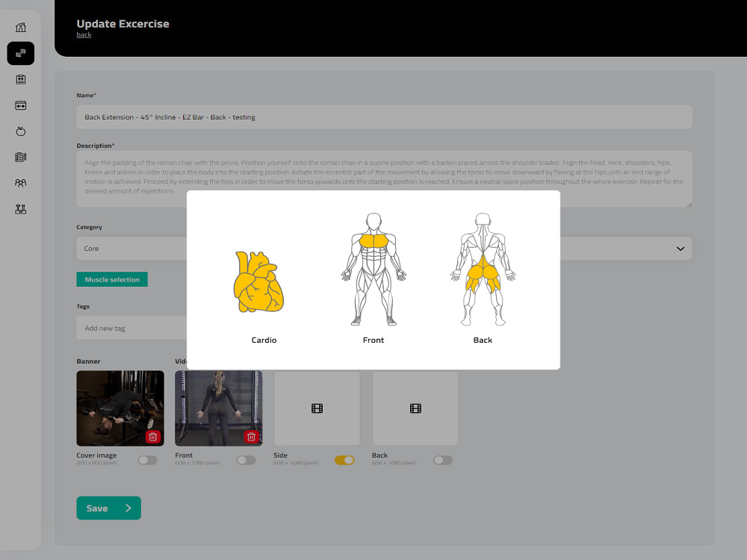Open the equipment sidebar icon at the bottom
This screenshot has height=560, width=747.
pyautogui.click(x=20, y=208)
